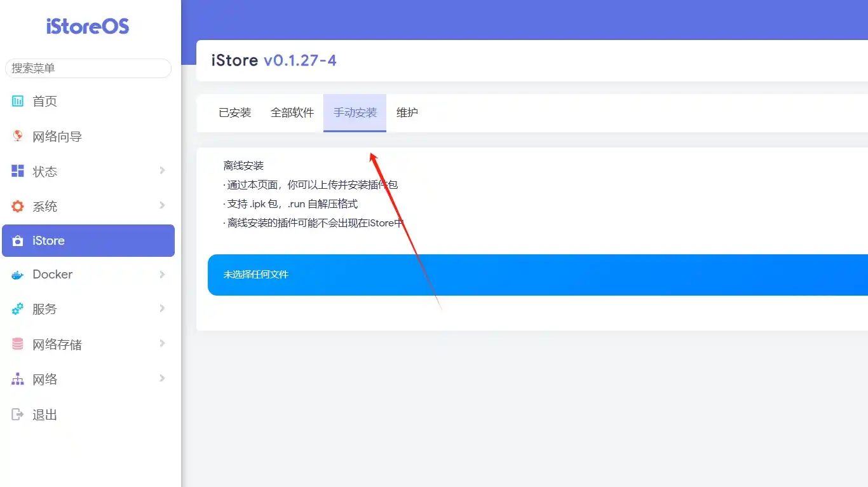Screen dimensions: 868x487
Task: Click the 系统 orange gear icon
Action: (18, 206)
